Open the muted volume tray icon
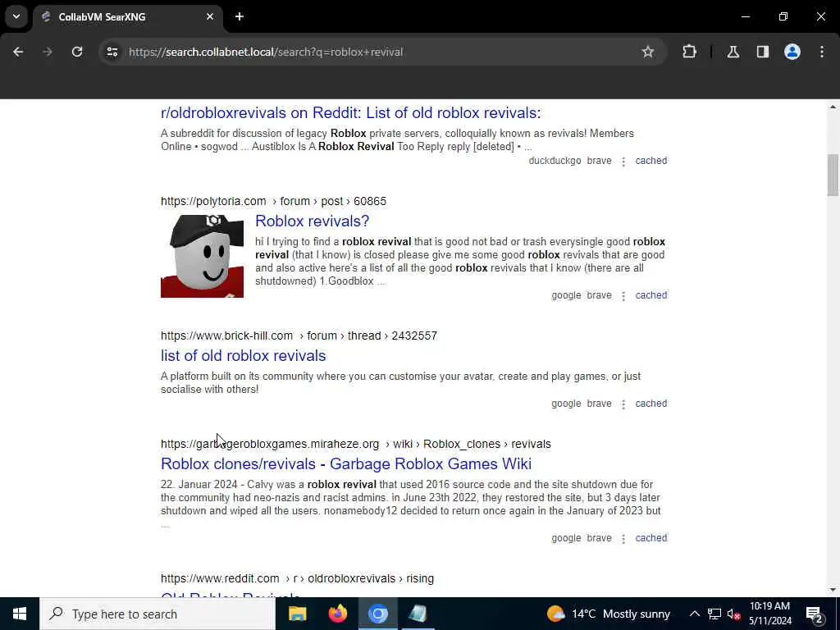This screenshot has width=840, height=630. pyautogui.click(x=733, y=614)
